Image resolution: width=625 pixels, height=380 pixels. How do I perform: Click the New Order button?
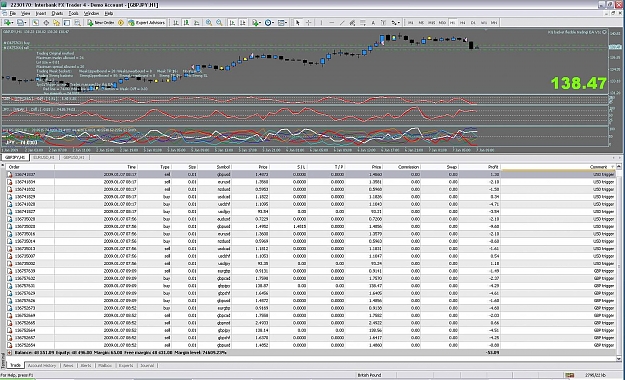pos(101,23)
